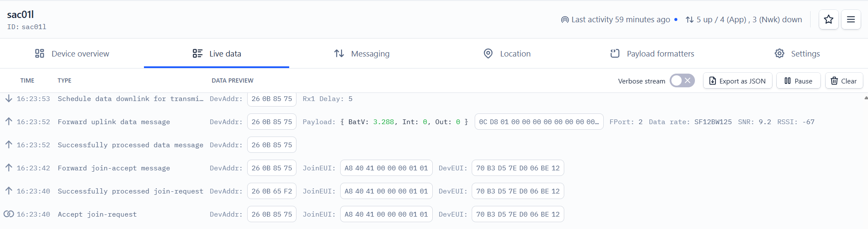The width and height of the screenshot is (868, 229).
Task: Open the hamburger menu button
Action: [x=851, y=19]
